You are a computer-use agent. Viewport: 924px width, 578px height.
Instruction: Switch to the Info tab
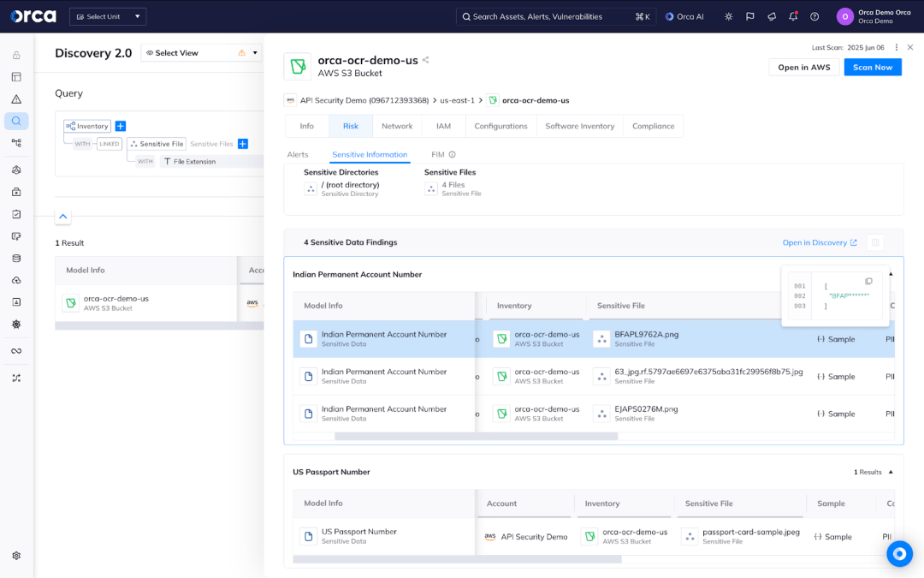click(306, 126)
